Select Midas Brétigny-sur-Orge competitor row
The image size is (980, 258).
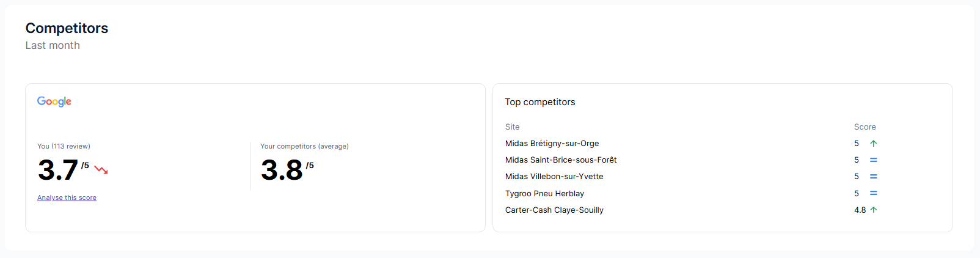point(552,144)
